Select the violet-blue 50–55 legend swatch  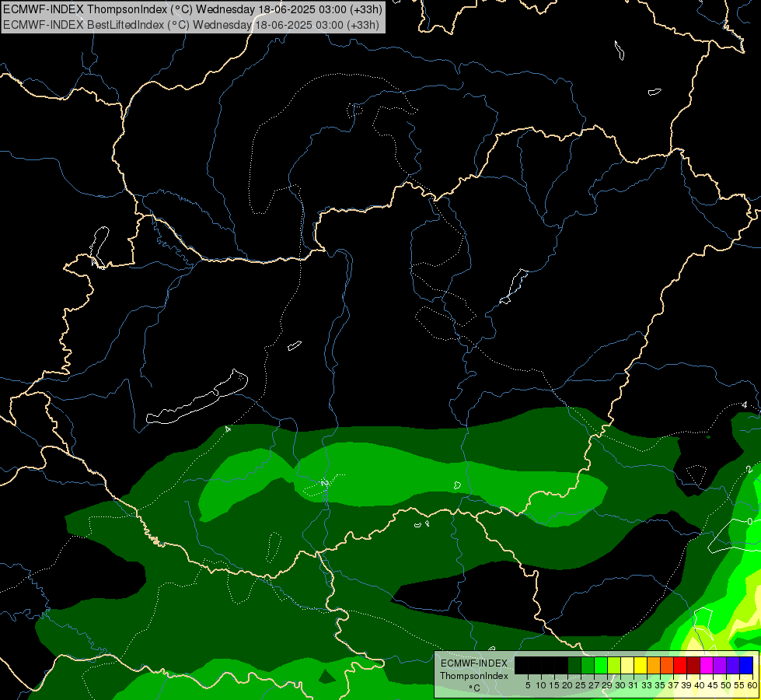(733, 666)
